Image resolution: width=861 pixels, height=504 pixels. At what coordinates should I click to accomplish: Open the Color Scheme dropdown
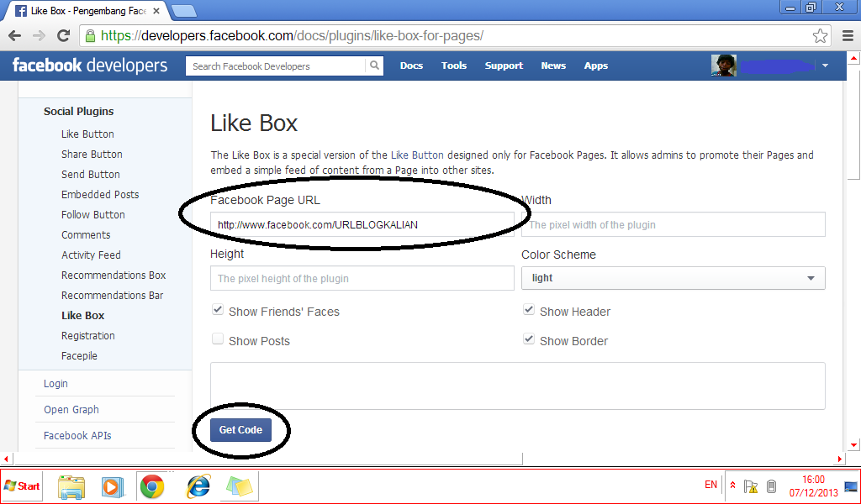pos(673,278)
